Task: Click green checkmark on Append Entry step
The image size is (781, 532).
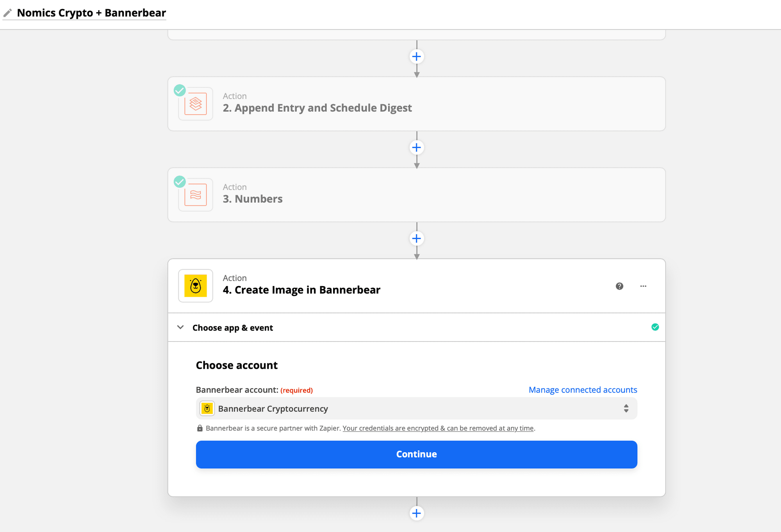Action: click(x=180, y=91)
